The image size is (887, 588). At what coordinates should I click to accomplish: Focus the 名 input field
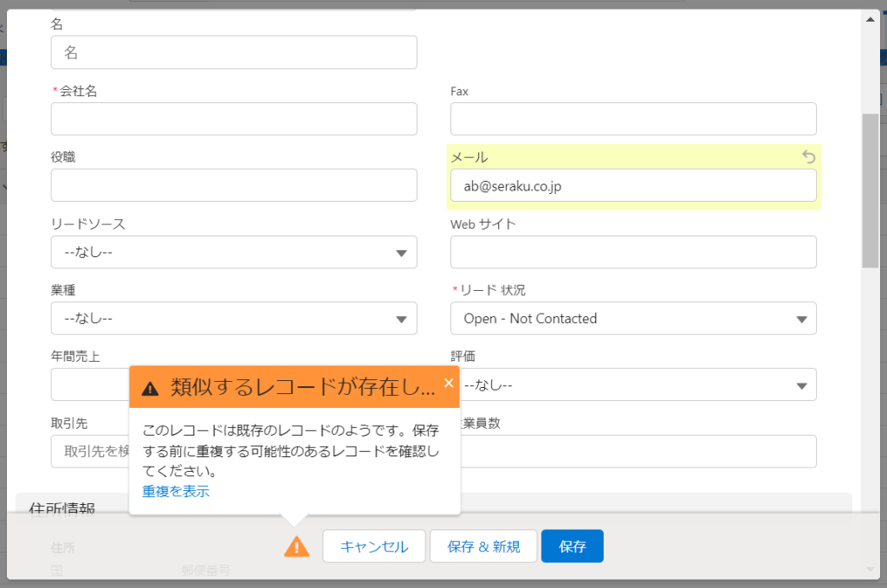click(x=234, y=53)
